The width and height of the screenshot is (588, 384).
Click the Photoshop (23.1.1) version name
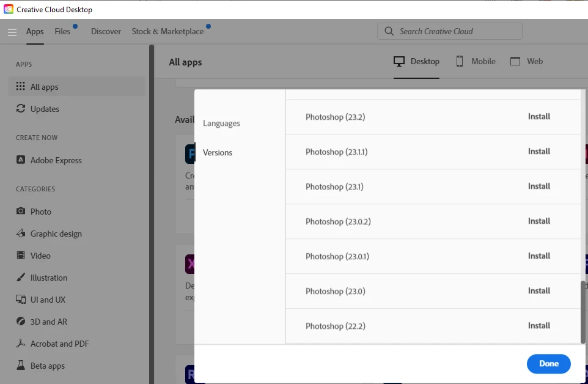(336, 152)
